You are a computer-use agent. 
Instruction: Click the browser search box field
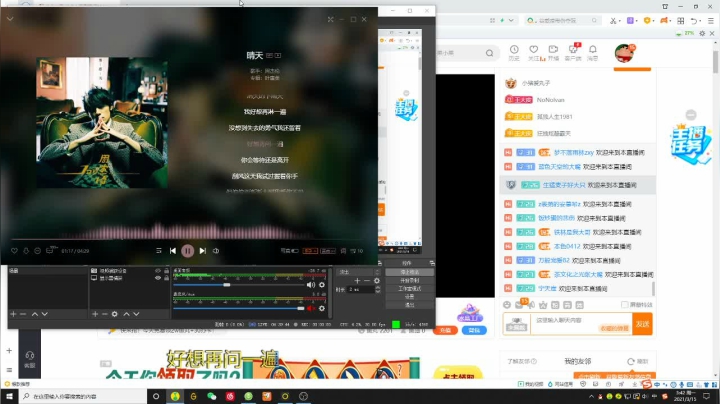tap(563, 21)
